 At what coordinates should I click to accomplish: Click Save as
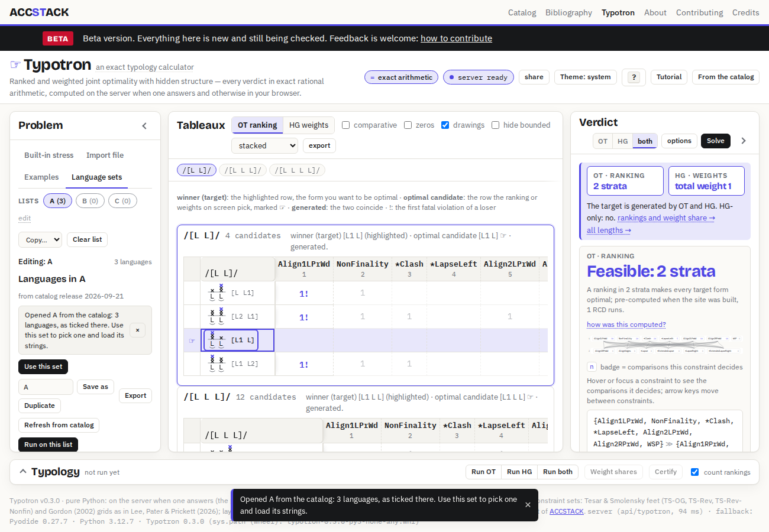[95, 387]
